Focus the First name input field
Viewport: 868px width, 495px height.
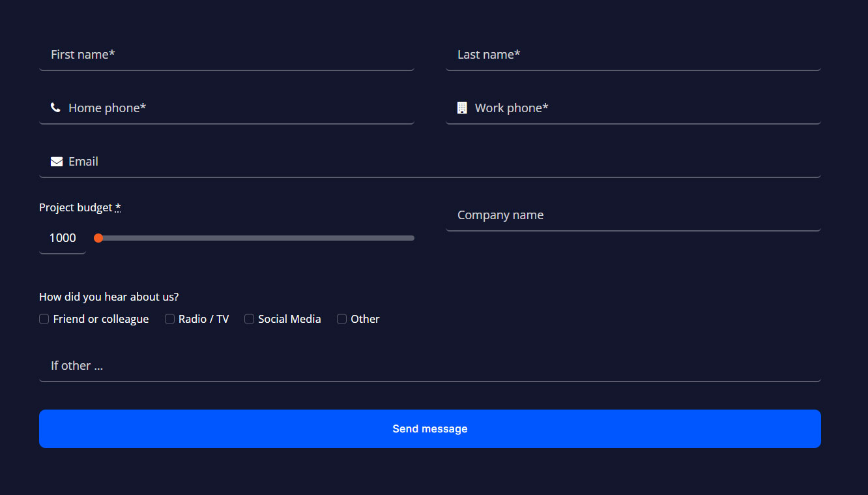point(227,55)
